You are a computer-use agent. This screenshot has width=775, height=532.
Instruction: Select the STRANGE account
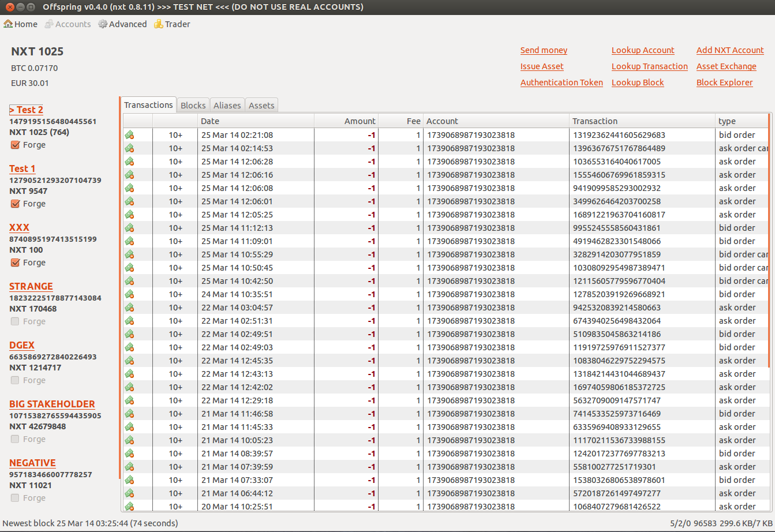point(31,286)
